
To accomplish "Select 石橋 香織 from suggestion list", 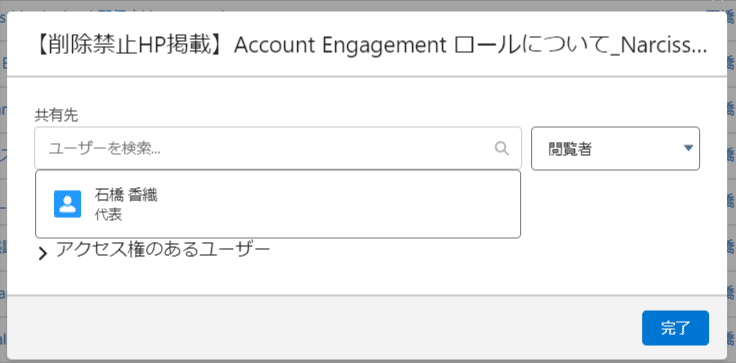I will click(278, 204).
